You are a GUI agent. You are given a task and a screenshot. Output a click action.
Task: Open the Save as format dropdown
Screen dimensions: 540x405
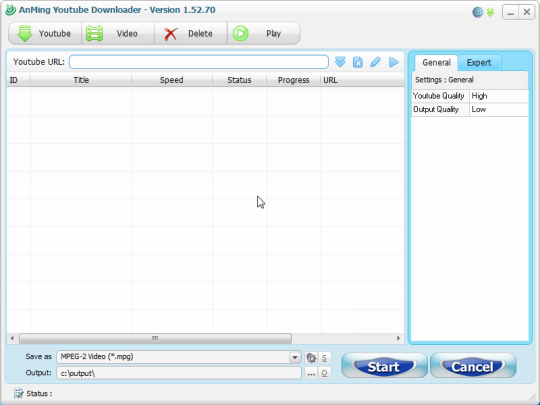pyautogui.click(x=295, y=357)
